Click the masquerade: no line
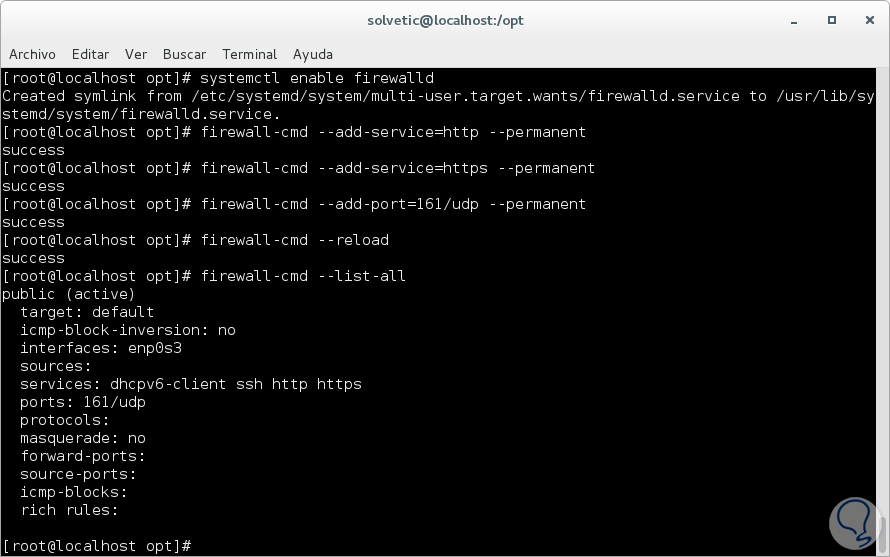 [x=83, y=438]
